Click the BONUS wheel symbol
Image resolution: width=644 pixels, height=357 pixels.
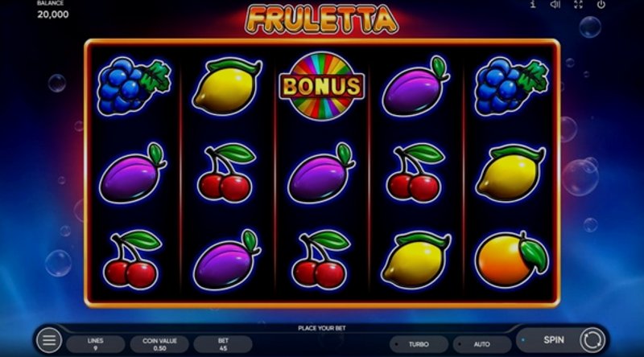click(321, 86)
